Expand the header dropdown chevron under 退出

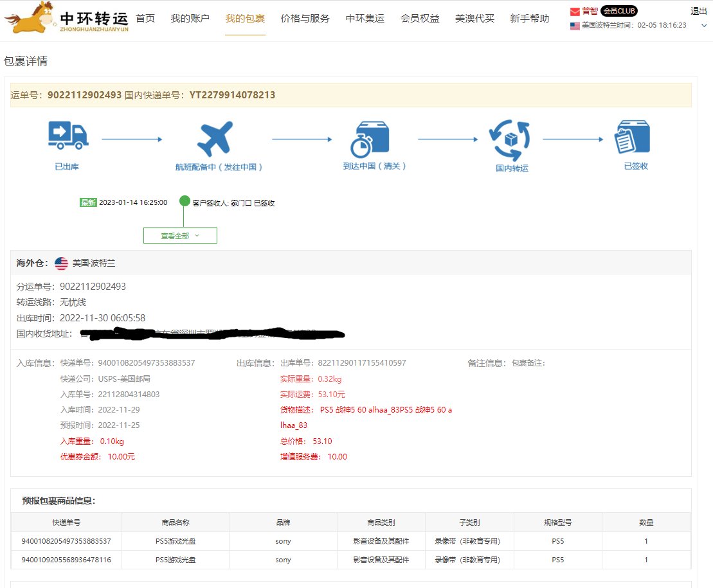703,26
